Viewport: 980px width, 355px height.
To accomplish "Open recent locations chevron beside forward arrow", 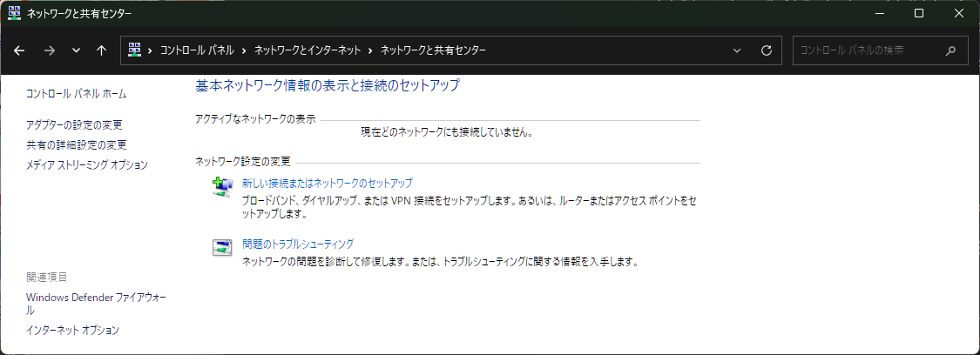I will 77,50.
